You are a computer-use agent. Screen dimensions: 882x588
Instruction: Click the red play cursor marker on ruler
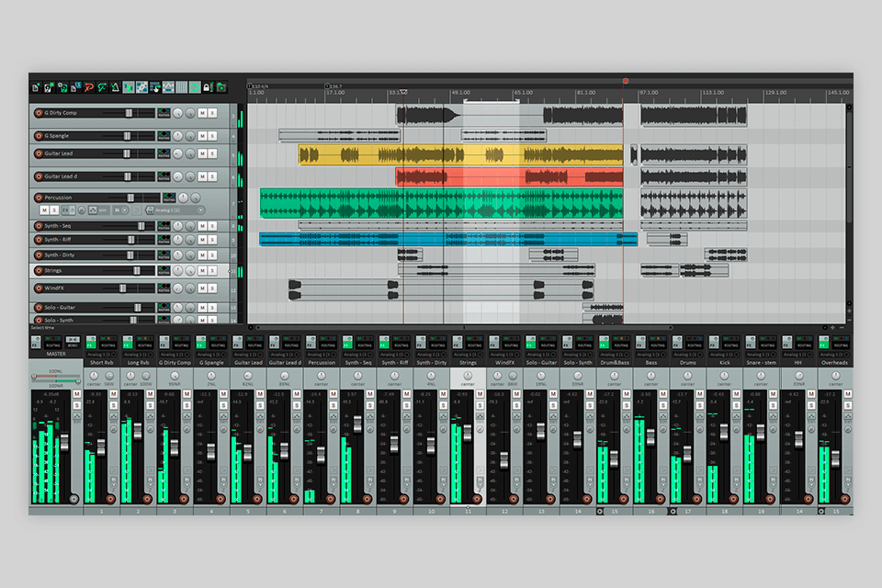point(626,82)
